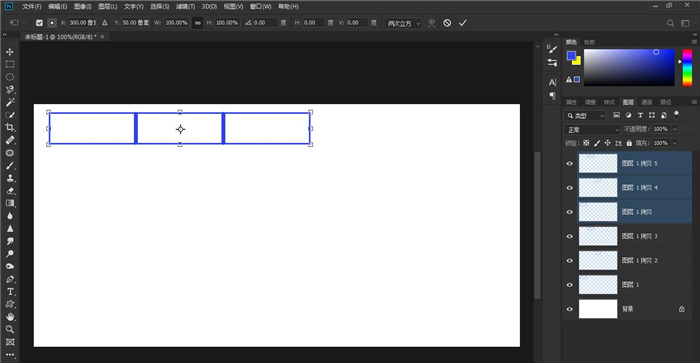Viewport: 700px width, 363px height.
Task: Commit the transform with the checkmark
Action: click(x=462, y=23)
